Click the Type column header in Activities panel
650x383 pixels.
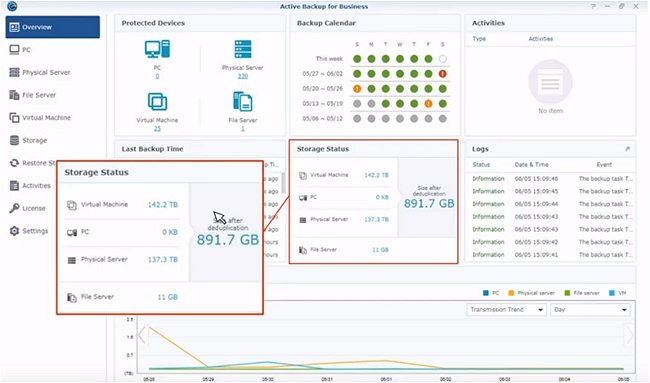(479, 39)
